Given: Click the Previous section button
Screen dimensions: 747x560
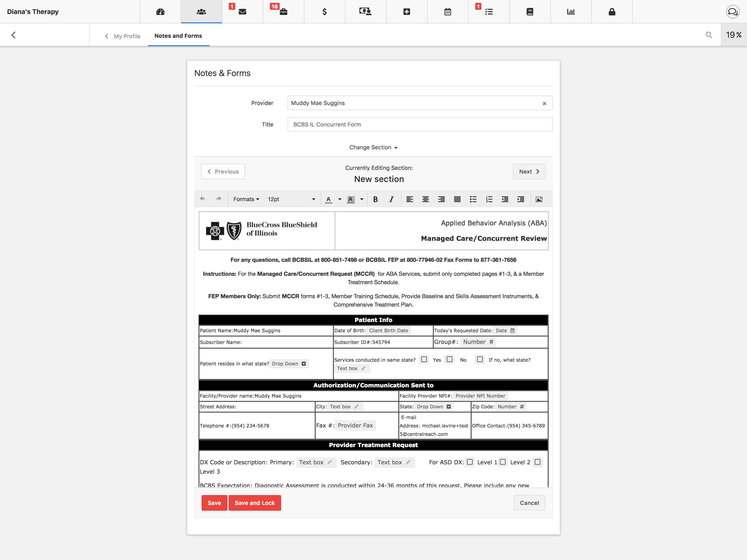Looking at the screenshot, I should tap(223, 171).
